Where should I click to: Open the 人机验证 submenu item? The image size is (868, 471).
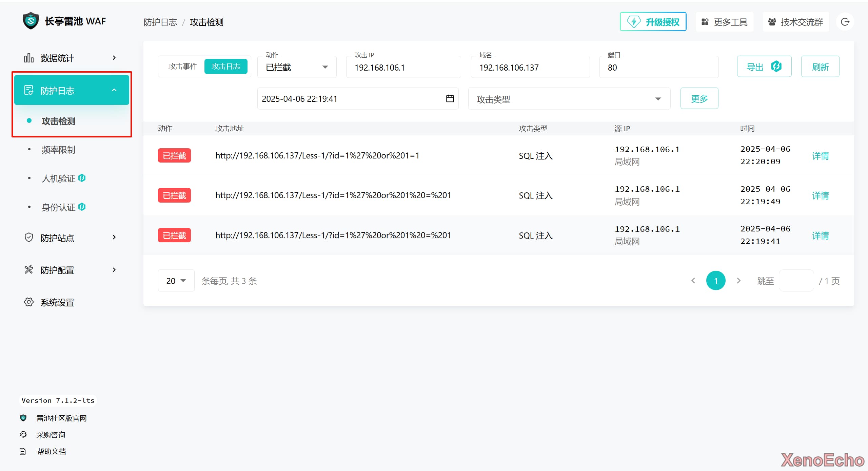pos(58,178)
